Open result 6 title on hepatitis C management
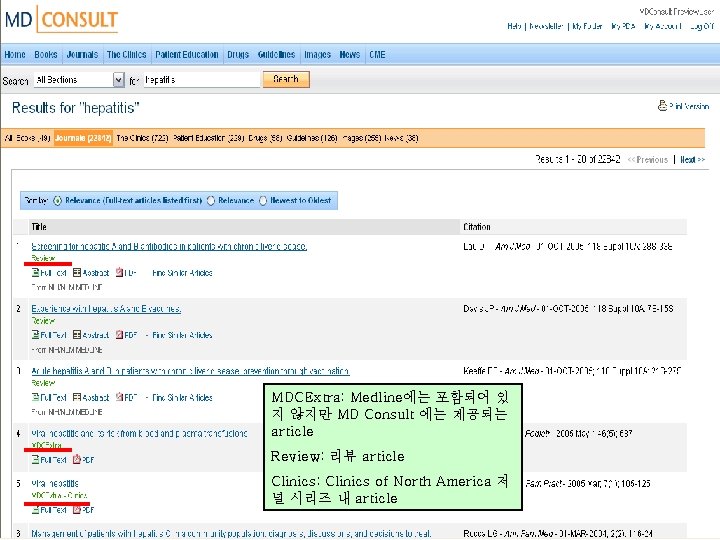The image size is (720, 540). pos(231,534)
